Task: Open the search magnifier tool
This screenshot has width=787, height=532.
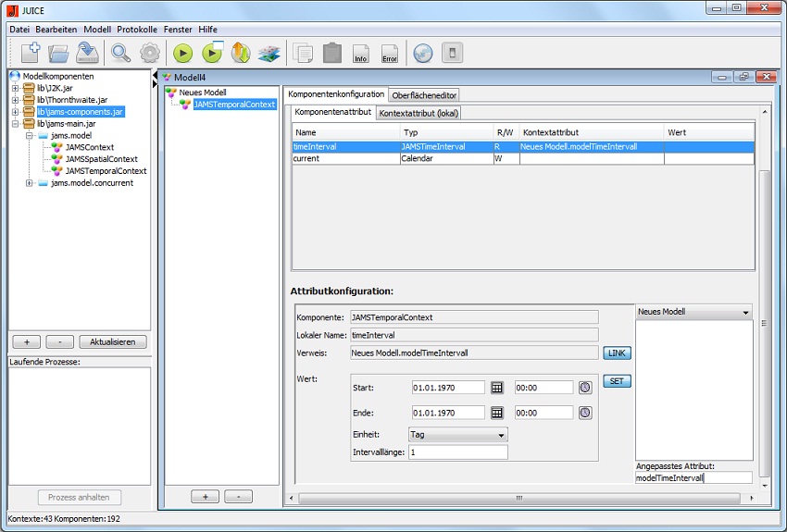Action: pos(121,54)
